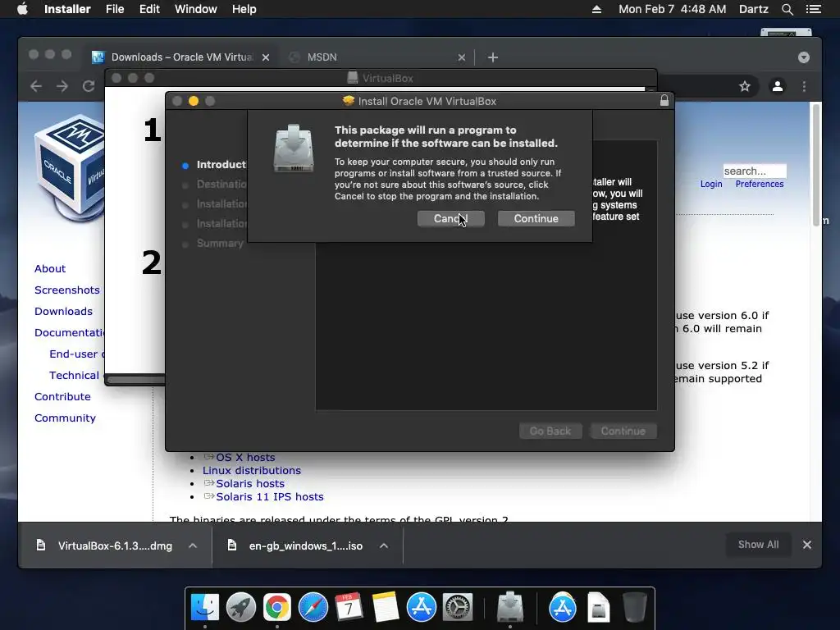Click the Dartz user name in menu bar
Viewport: 840px width, 630px height.
tap(753, 9)
